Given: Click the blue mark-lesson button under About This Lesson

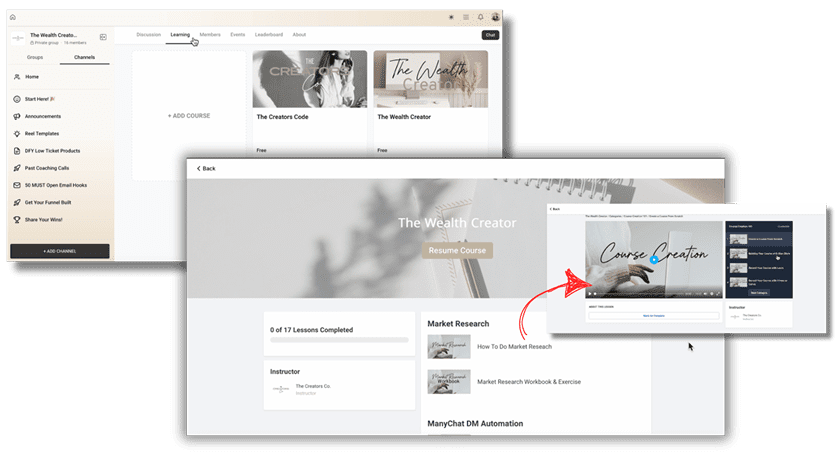Looking at the screenshot, I should point(654,316).
